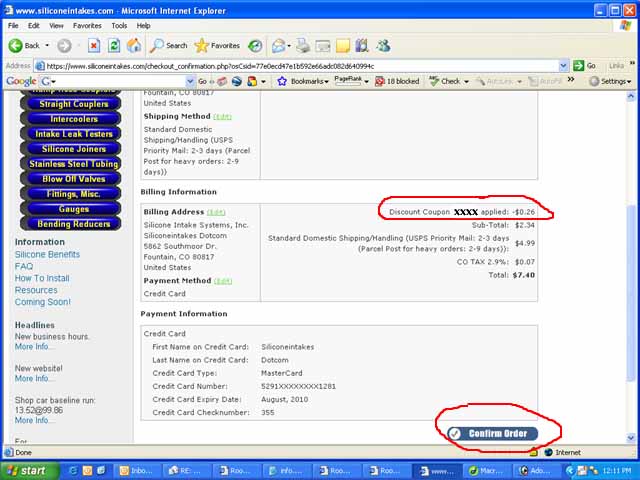This screenshot has height=480, width=640.
Task: Click the page vertical scrollbar down arrow
Action: point(631,438)
